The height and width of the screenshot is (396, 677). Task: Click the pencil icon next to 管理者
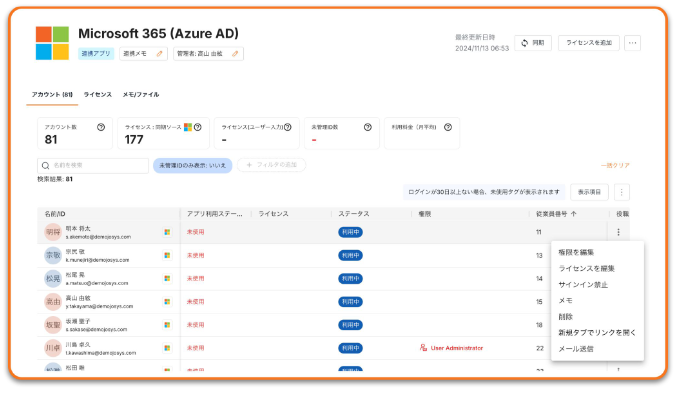point(235,54)
